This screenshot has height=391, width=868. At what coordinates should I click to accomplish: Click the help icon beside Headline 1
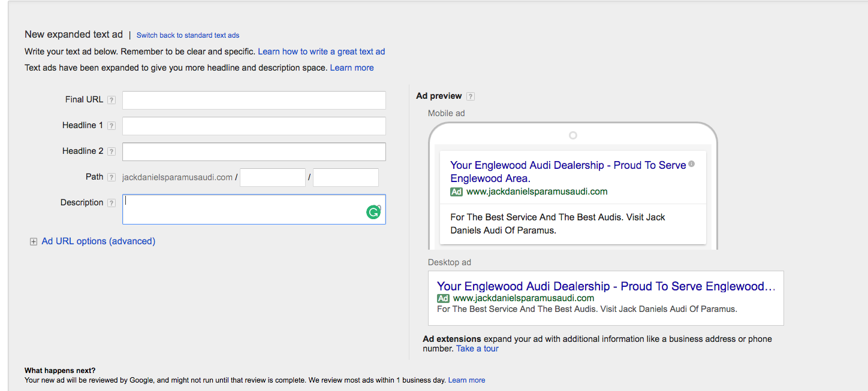point(111,126)
